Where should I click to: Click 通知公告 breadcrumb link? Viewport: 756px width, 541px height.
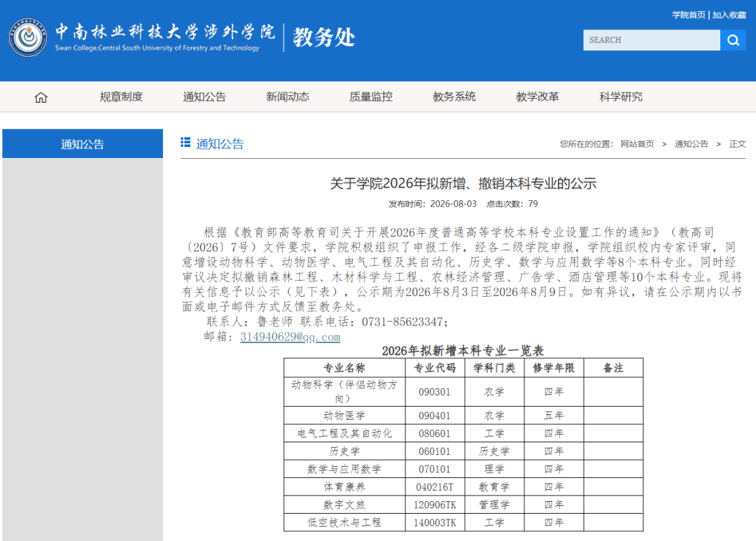pyautogui.click(x=692, y=143)
